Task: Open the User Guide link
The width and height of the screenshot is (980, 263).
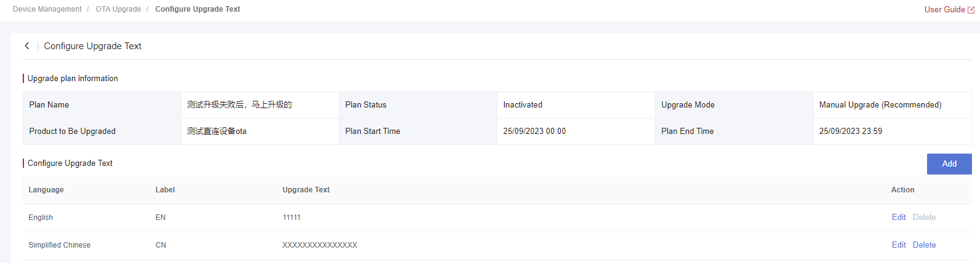Action: pos(945,9)
